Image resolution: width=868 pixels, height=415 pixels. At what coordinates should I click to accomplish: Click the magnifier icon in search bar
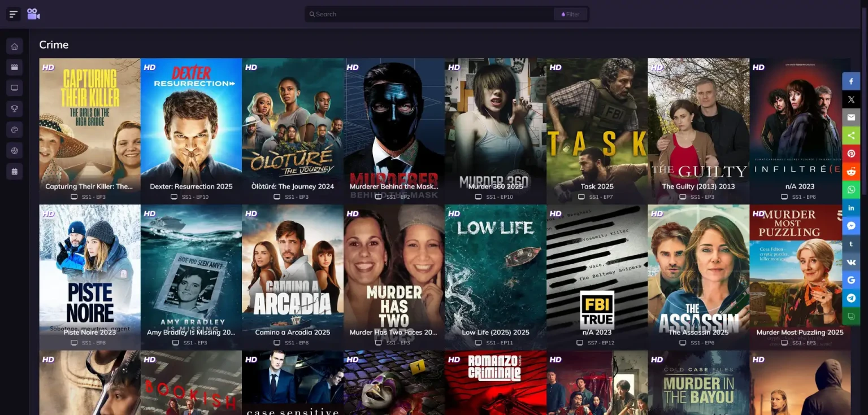[x=312, y=14]
